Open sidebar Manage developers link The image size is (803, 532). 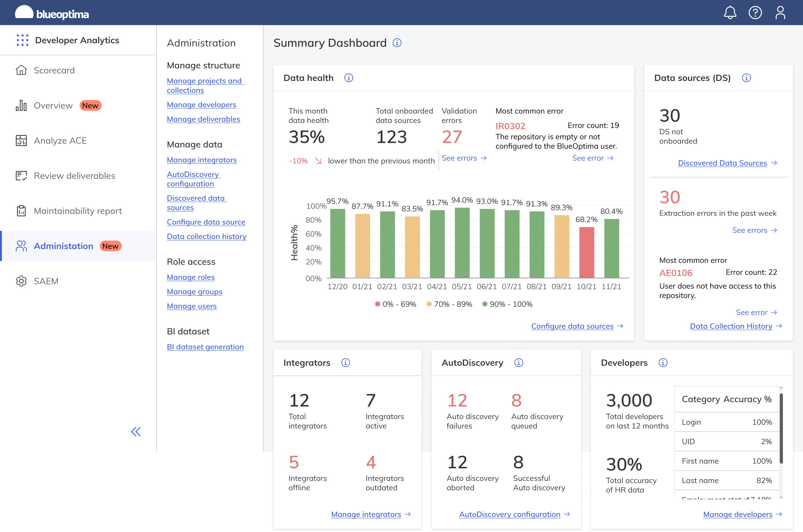[x=201, y=104]
